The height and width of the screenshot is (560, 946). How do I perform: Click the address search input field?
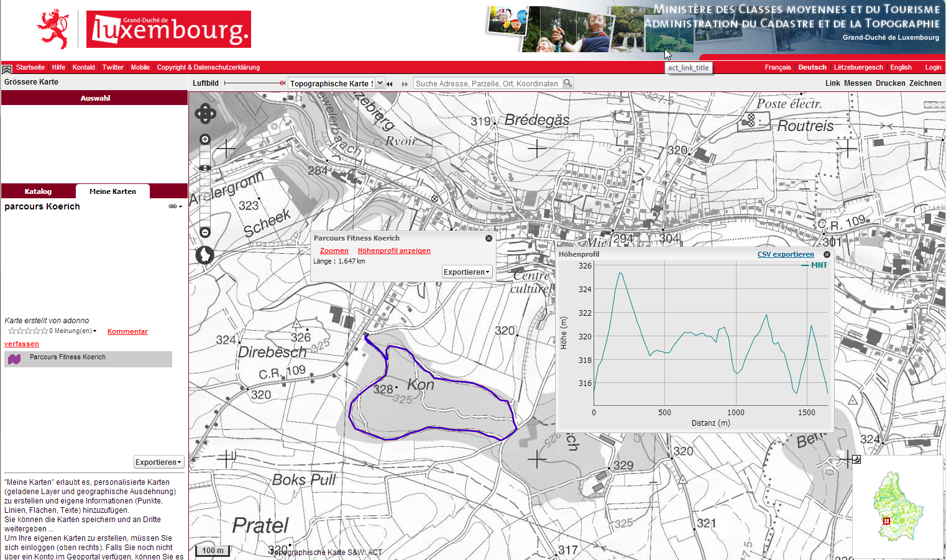pos(487,83)
